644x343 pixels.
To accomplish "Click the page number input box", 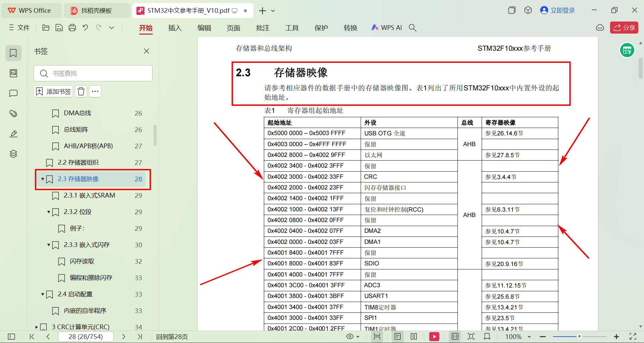I will tap(86, 337).
